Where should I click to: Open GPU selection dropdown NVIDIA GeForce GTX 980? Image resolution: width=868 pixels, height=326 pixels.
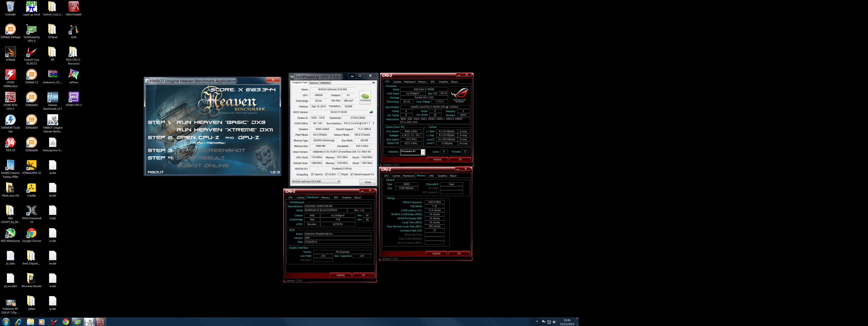tap(316, 182)
